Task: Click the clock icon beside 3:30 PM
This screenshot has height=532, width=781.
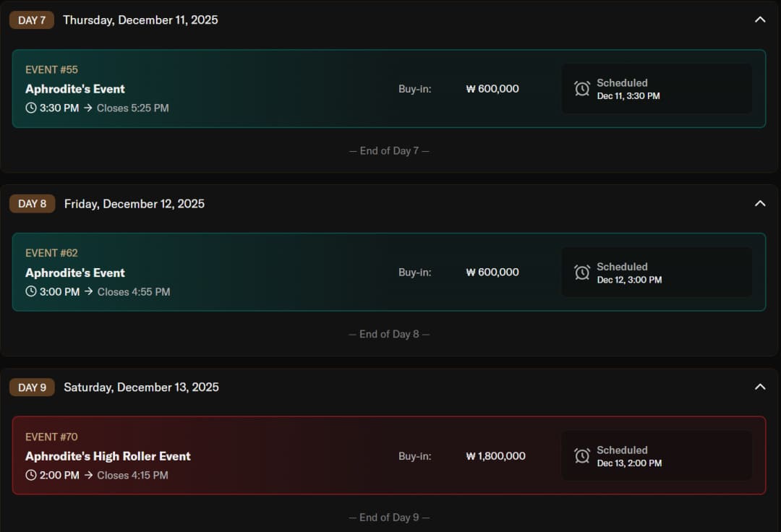Action: click(x=30, y=108)
